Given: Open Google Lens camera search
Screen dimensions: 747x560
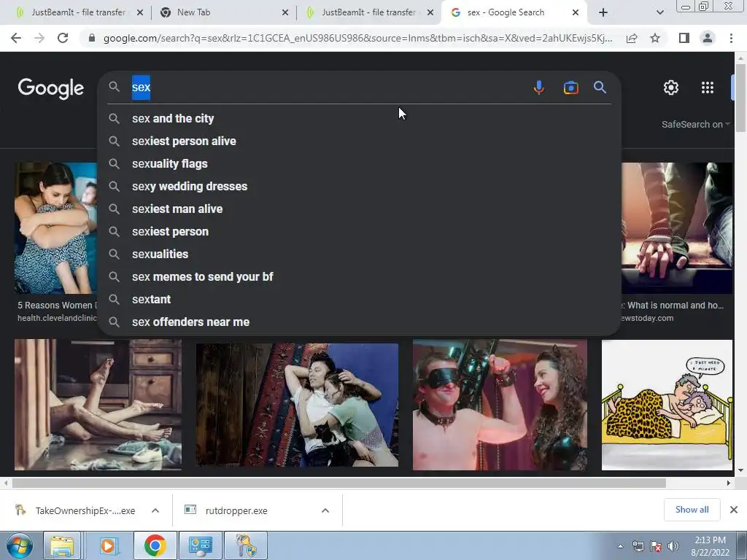Looking at the screenshot, I should click(x=570, y=87).
